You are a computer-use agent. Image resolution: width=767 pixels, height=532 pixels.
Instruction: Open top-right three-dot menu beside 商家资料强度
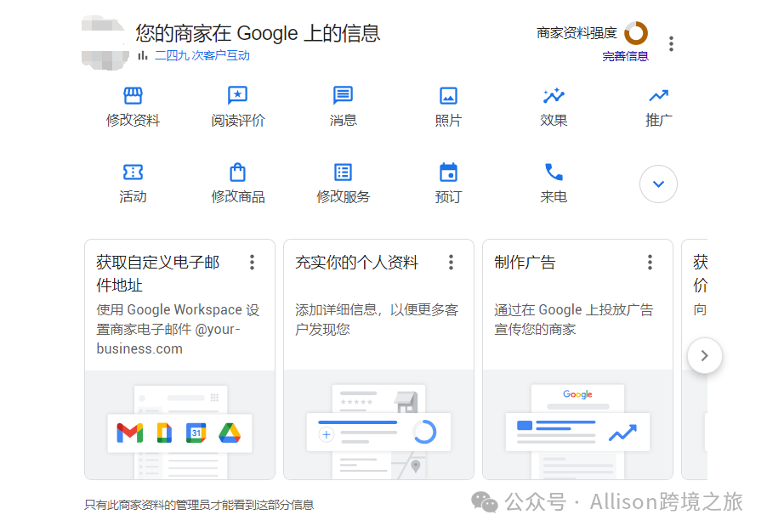(671, 43)
